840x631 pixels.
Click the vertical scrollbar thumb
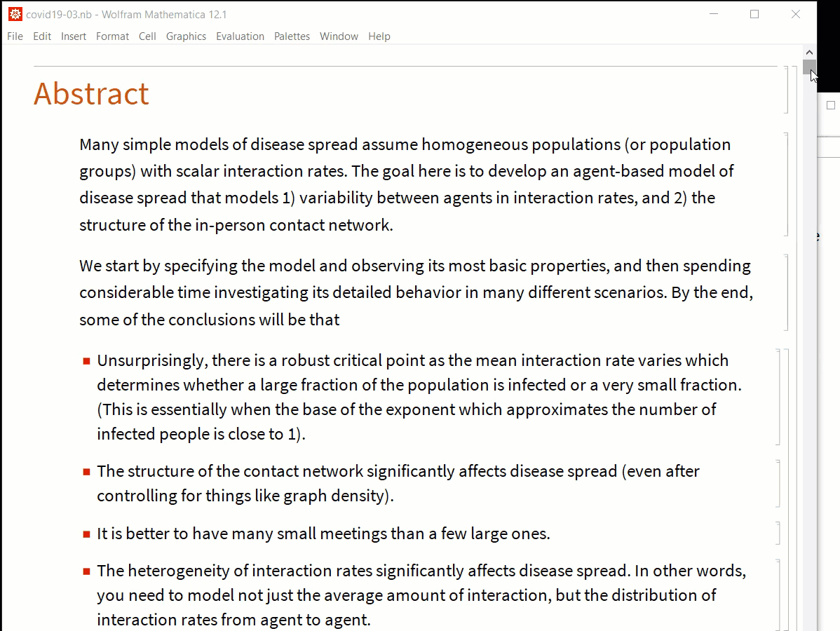809,67
